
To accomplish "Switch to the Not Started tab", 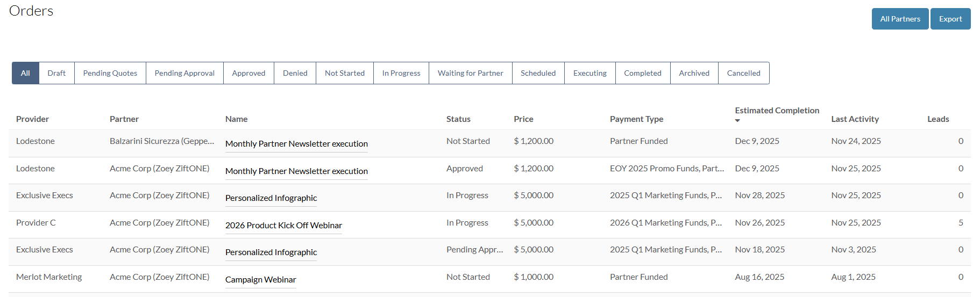I will pyautogui.click(x=345, y=73).
